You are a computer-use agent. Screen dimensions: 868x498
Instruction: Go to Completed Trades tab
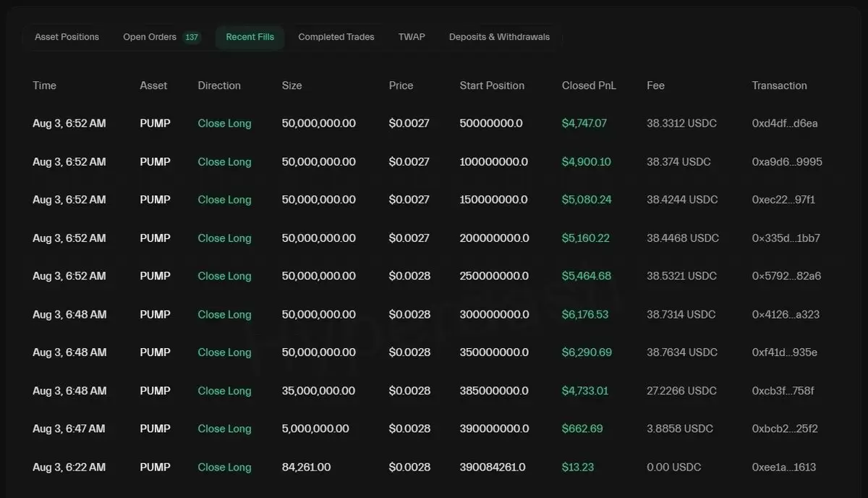point(336,37)
